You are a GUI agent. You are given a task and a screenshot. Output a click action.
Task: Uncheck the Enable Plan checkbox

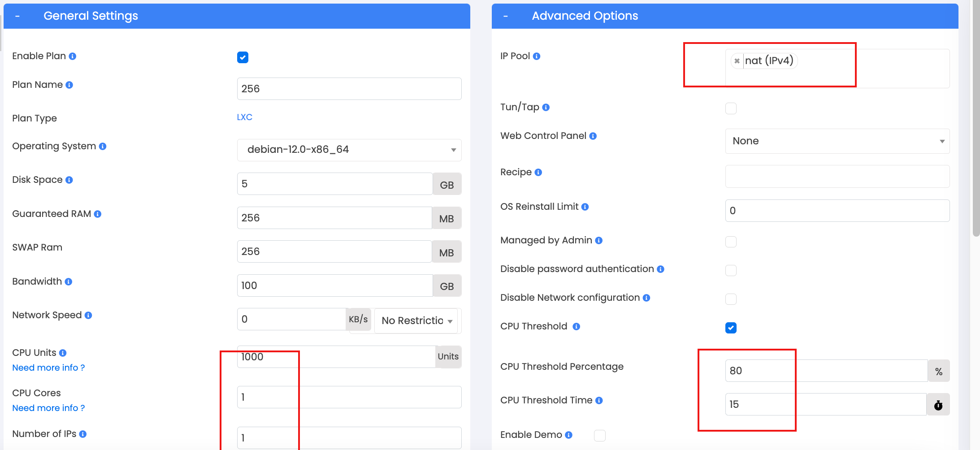coord(243,57)
